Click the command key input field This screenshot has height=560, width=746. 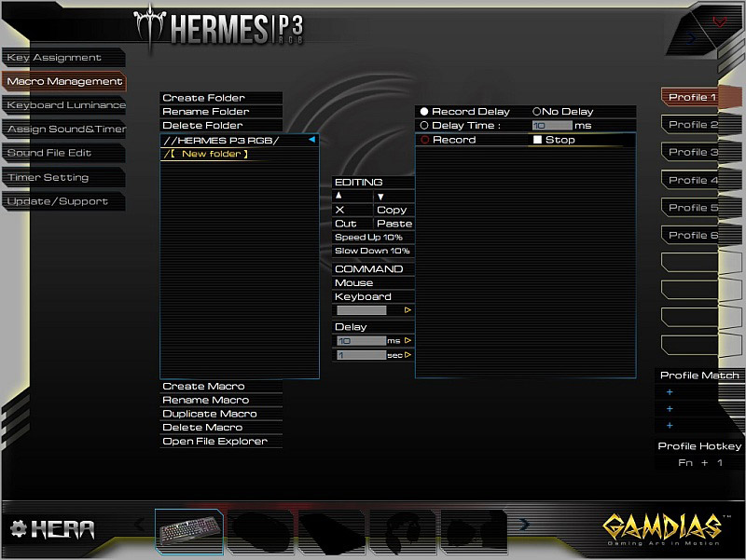tap(362, 310)
